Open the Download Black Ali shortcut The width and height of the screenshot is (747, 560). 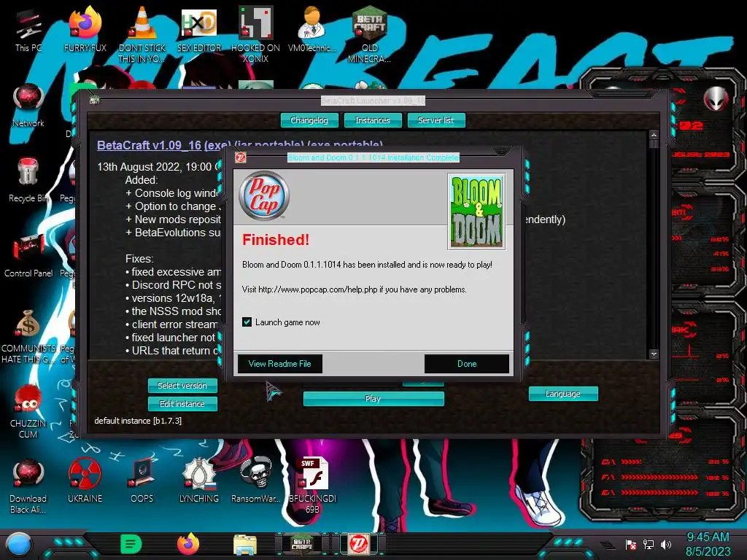(x=28, y=486)
